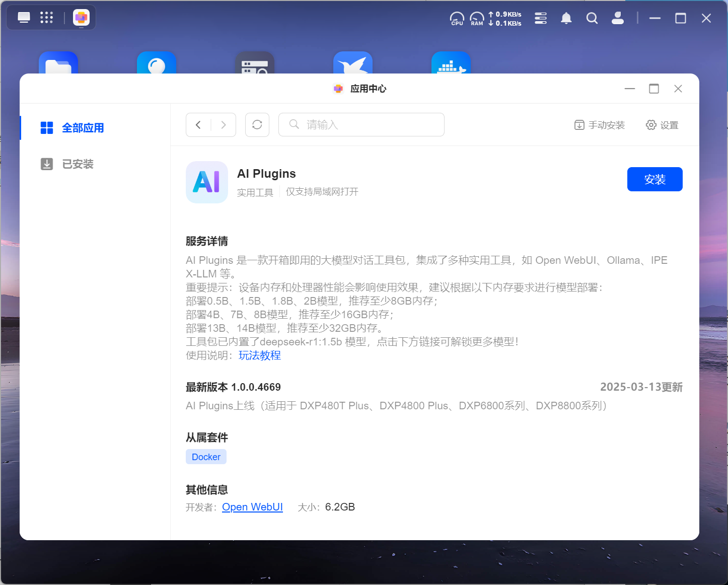Refresh the App Center page
Viewport: 728px width, 585px height.
point(257,125)
